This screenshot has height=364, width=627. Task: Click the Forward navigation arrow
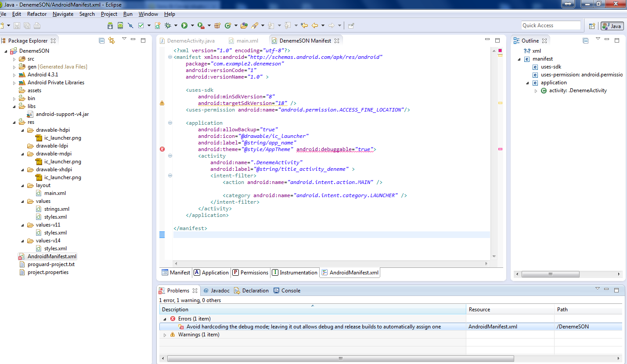point(332,25)
